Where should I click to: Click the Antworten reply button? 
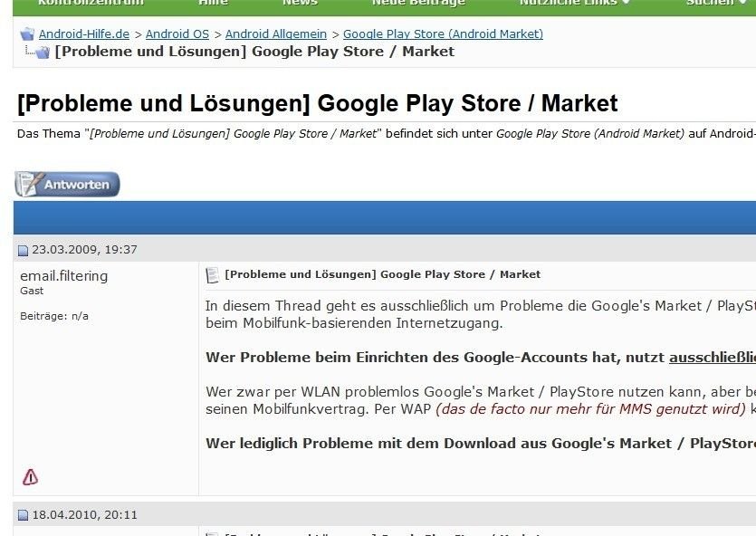pyautogui.click(x=67, y=184)
